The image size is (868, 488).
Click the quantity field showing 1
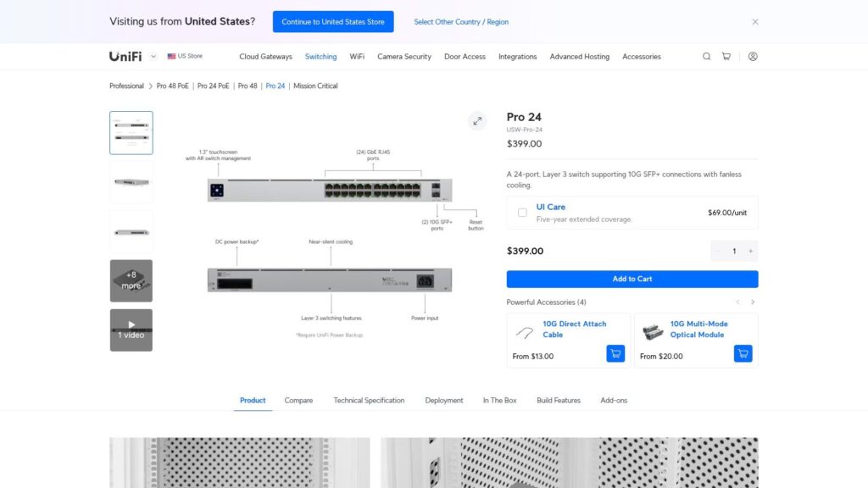[x=735, y=251]
